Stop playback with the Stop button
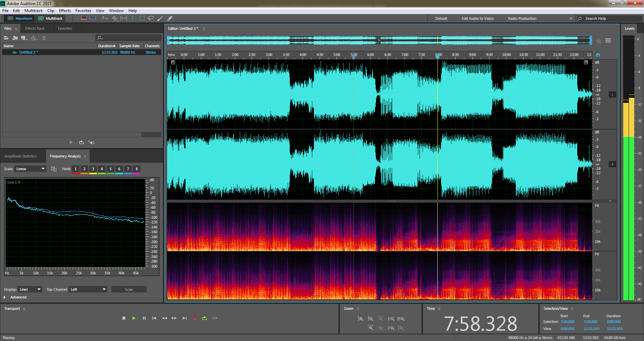The height and width of the screenshot is (341, 644). tap(124, 318)
